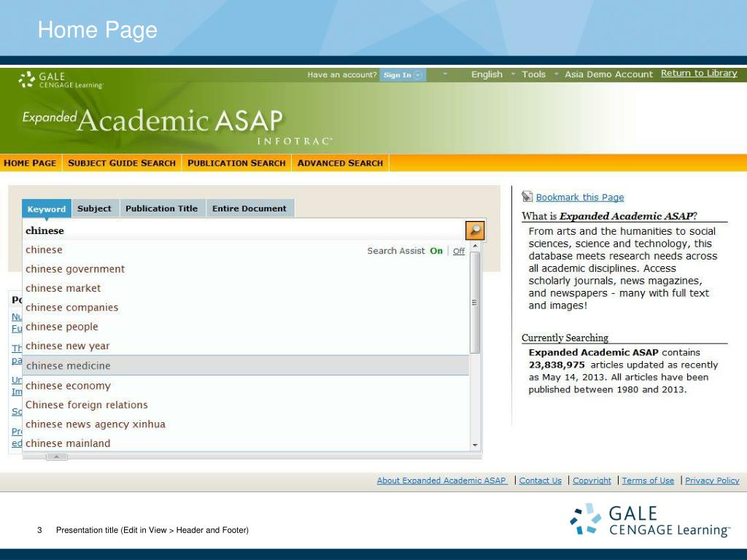Image resolution: width=747 pixels, height=560 pixels.
Task: Open the Terms of Use link
Action: point(648,481)
